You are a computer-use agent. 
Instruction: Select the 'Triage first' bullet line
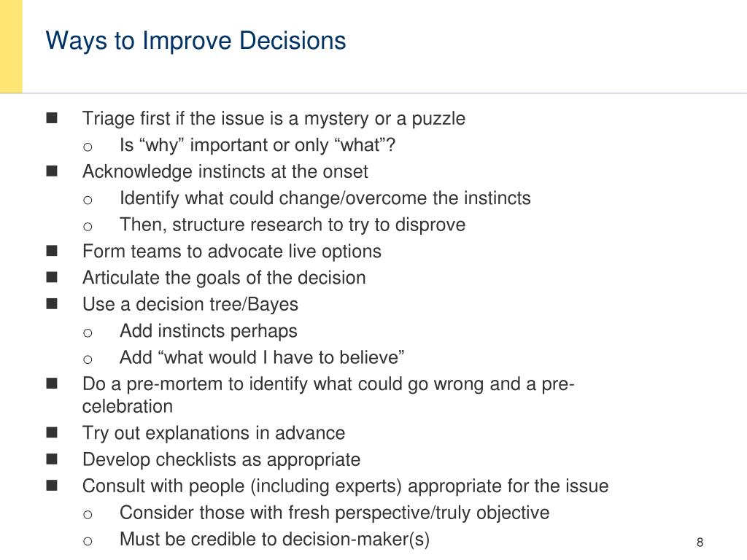(274, 119)
